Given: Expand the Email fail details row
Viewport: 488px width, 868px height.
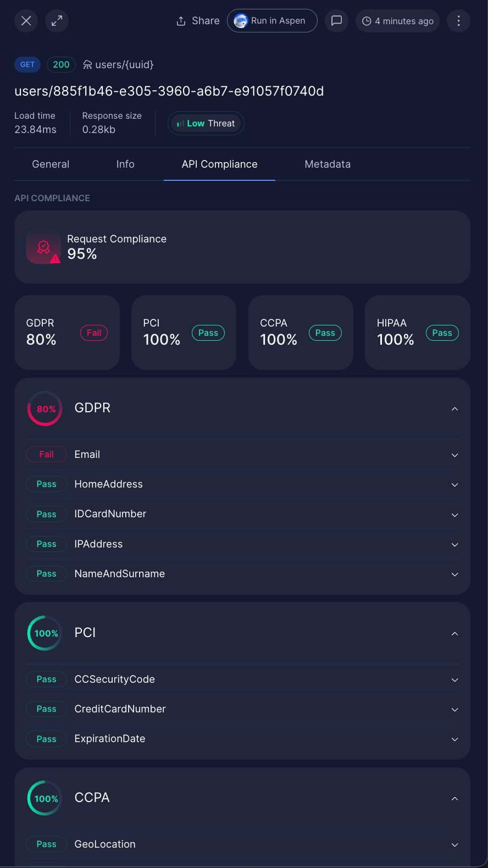Looking at the screenshot, I should 454,455.
